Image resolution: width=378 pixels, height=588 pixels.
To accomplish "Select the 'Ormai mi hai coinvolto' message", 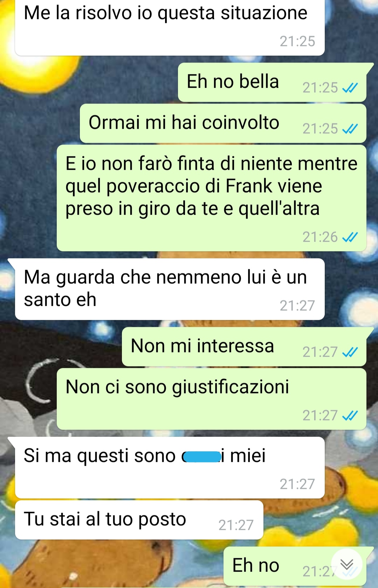I will (x=223, y=123).
